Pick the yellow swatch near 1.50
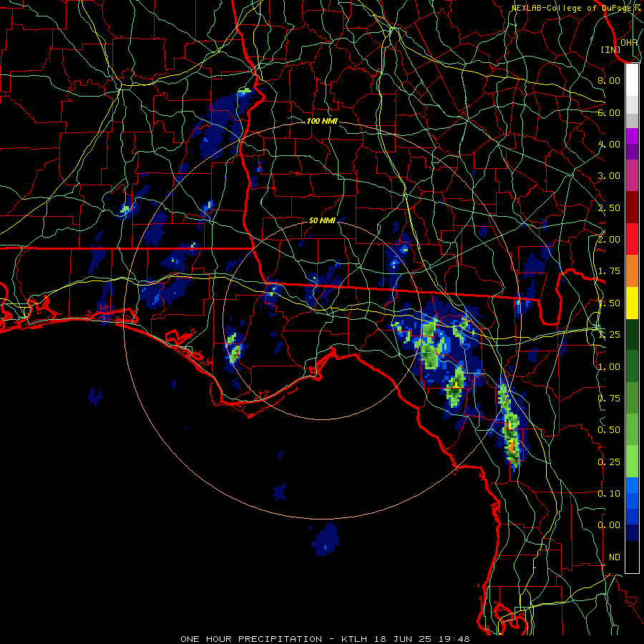Image resolution: width=644 pixels, height=644 pixels. 632,303
